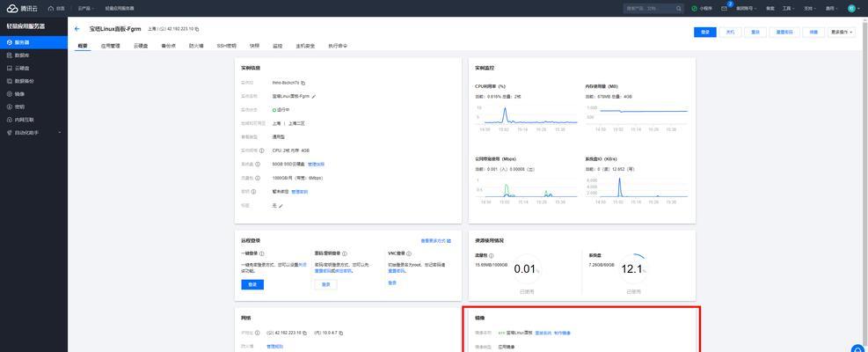Show info tooltip for 实例规格
The image size is (868, 352).
point(261,150)
